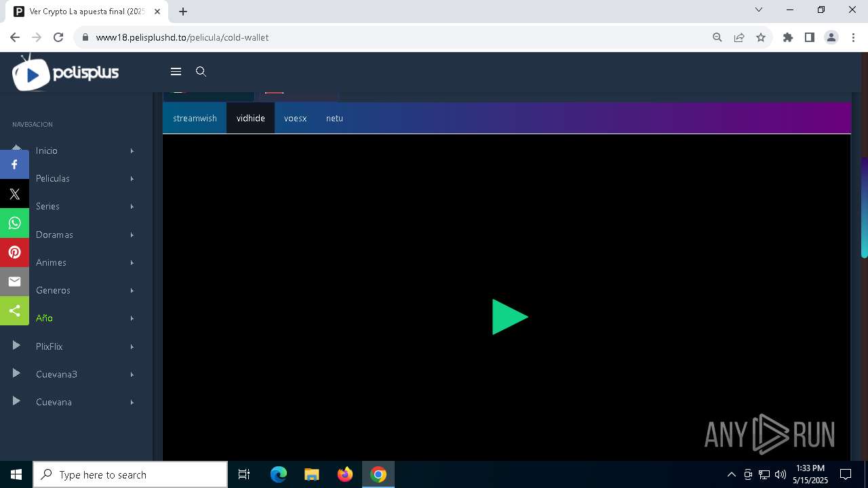Expand the Peliculas submenu arrow
The height and width of the screenshot is (488, 868).
(132, 178)
